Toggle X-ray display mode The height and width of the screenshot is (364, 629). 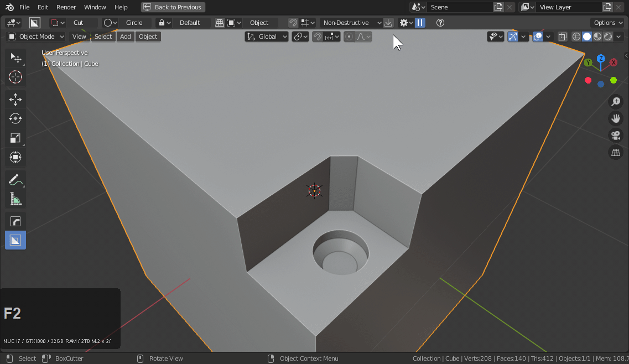(x=562, y=37)
